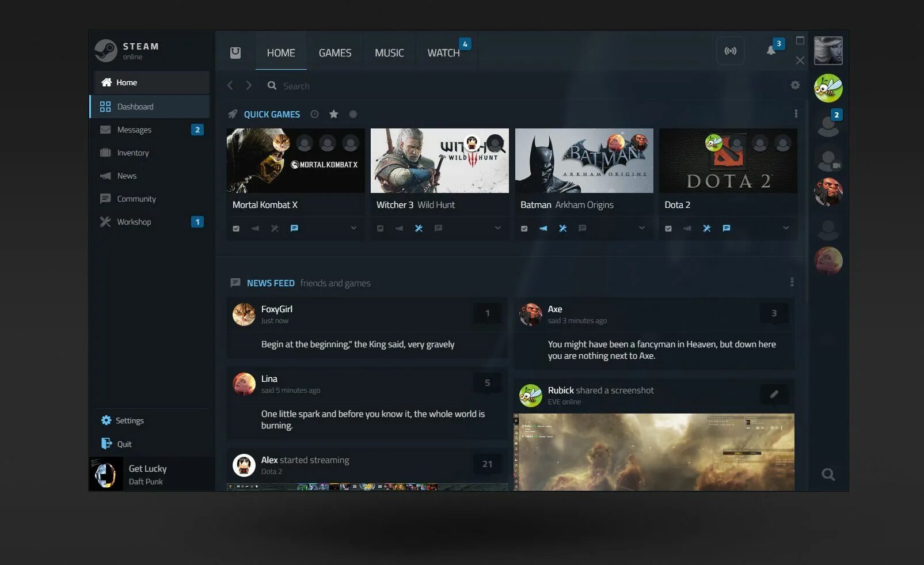Open the Rubick friend avatar in right sidebar
Image resolution: width=924 pixels, height=565 pixels.
click(x=828, y=88)
